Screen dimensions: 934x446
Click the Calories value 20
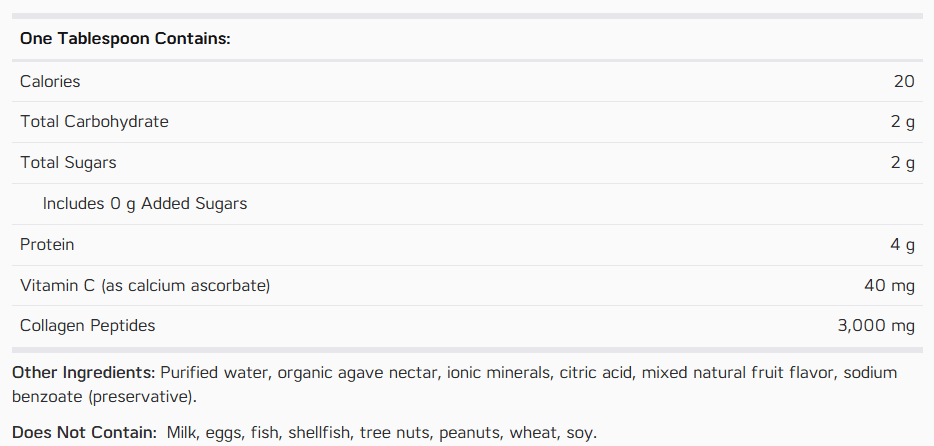pyautogui.click(x=904, y=82)
